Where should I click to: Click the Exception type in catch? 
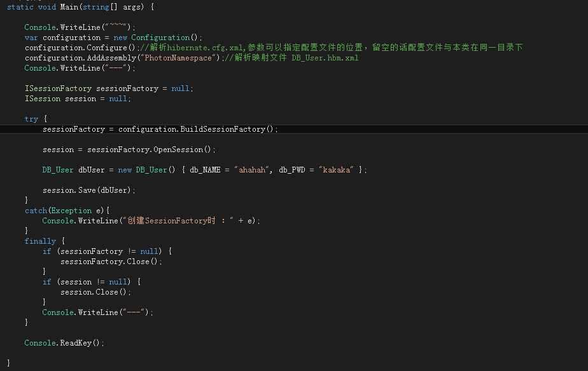(71, 211)
